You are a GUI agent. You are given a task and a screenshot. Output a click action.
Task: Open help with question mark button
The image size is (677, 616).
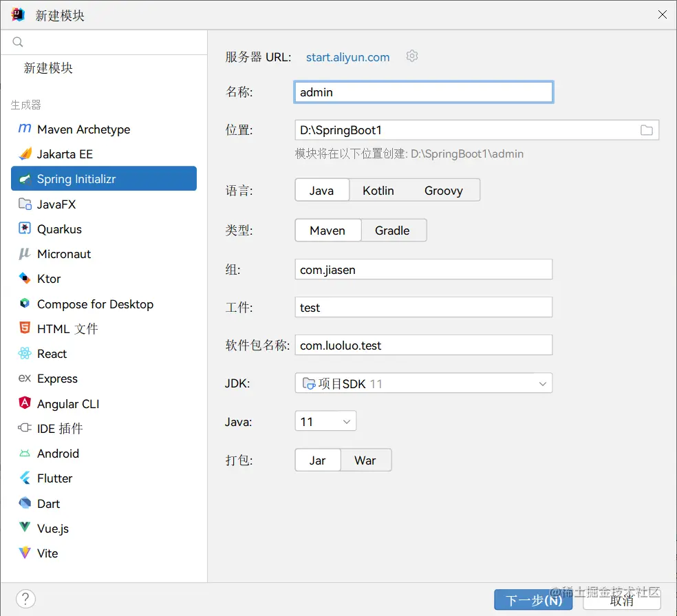(26, 599)
